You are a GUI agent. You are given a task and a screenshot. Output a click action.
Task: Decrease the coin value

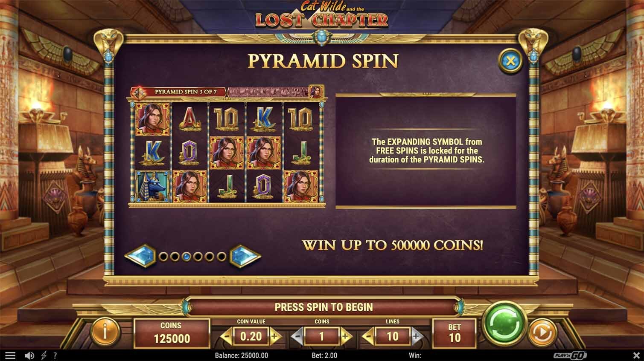tap(227, 337)
